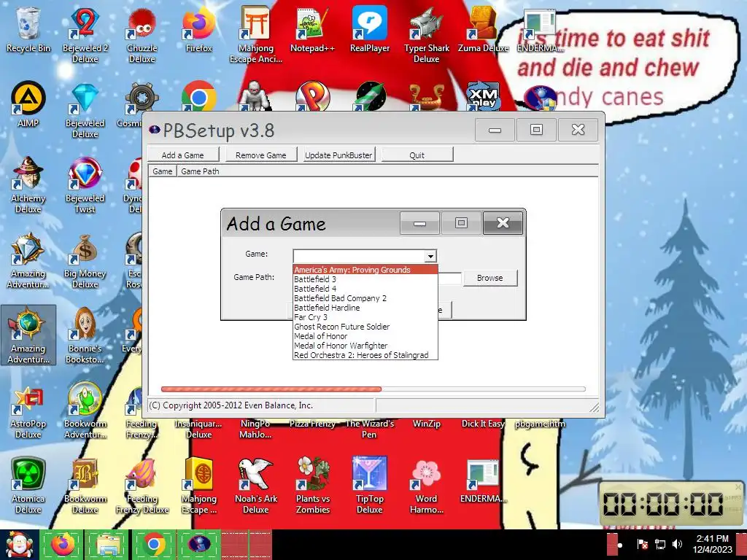Select the Bookworm Deluxe desktop shortcut
The image size is (747, 560).
[85, 486]
